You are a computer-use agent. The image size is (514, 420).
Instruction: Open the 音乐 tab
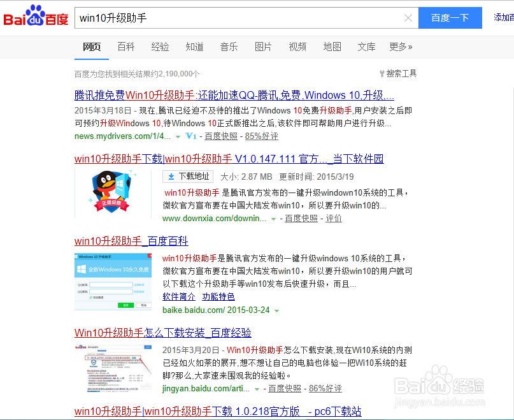click(229, 47)
